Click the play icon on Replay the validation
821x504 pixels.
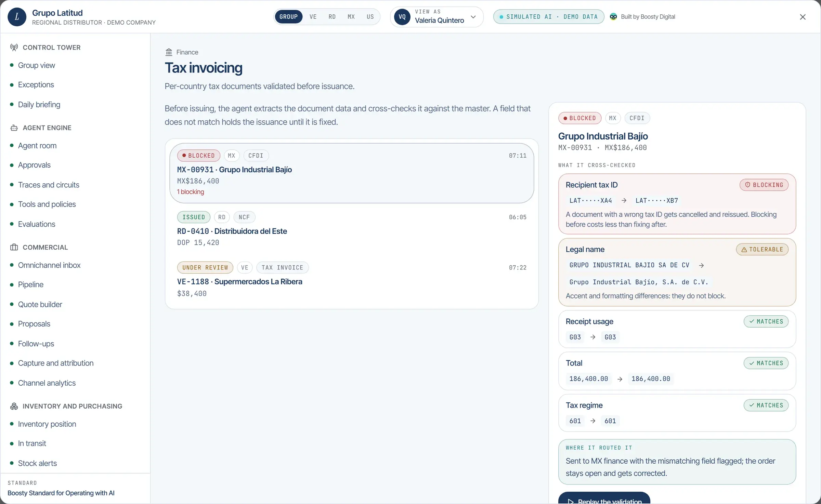571,501
